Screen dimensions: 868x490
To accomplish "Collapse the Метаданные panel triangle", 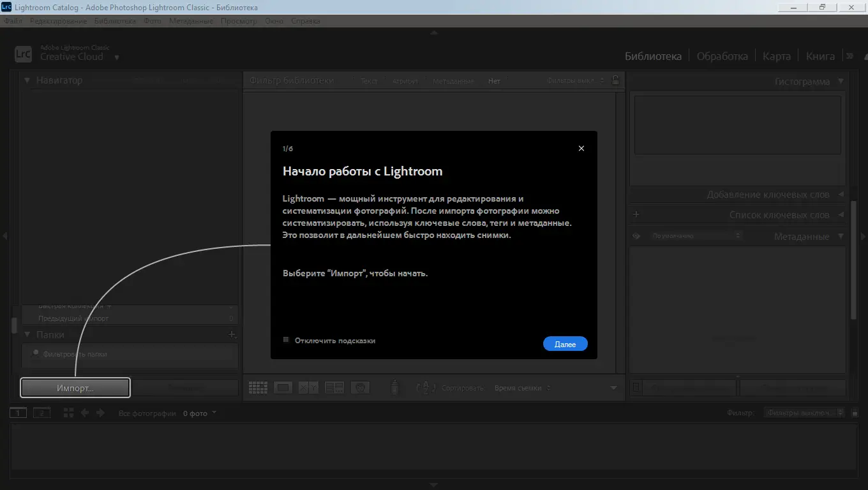I will [841, 237].
